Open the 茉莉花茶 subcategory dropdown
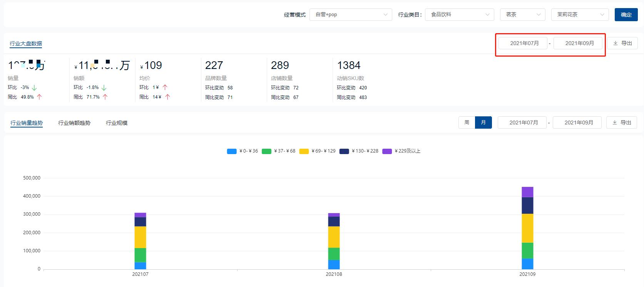The height and width of the screenshot is (287, 644). [580, 15]
